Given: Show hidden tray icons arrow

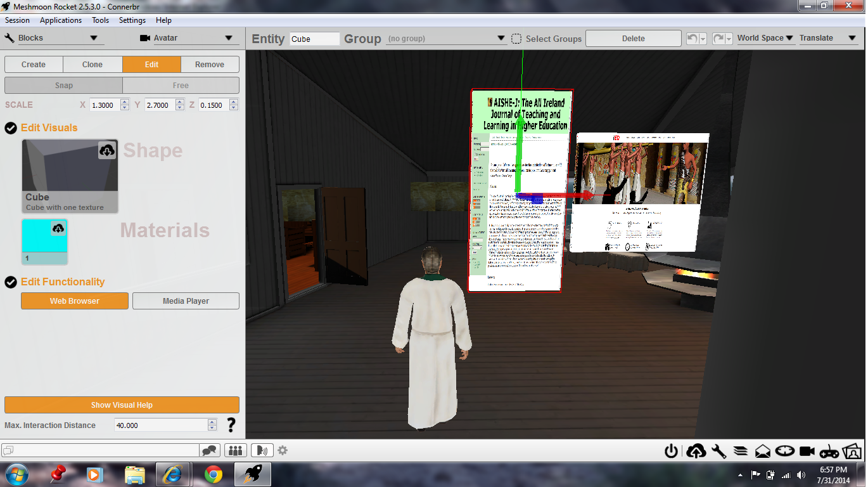Looking at the screenshot, I should (x=740, y=475).
